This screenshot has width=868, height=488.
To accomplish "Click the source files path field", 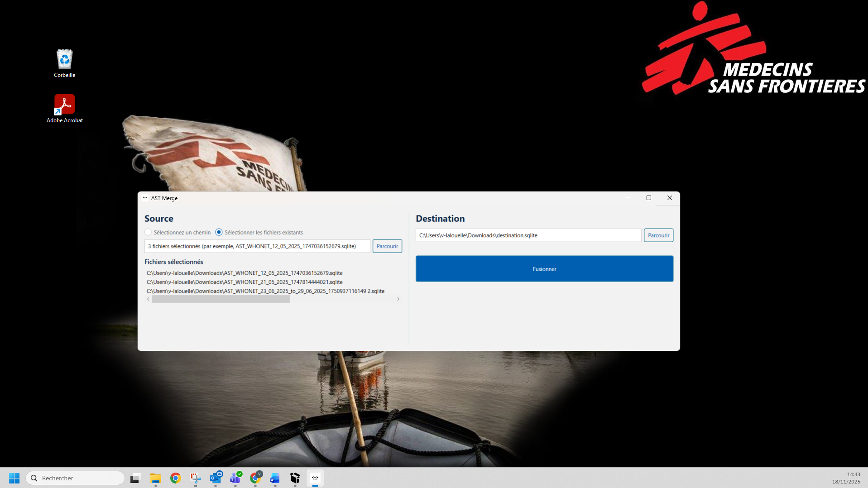I will click(257, 246).
